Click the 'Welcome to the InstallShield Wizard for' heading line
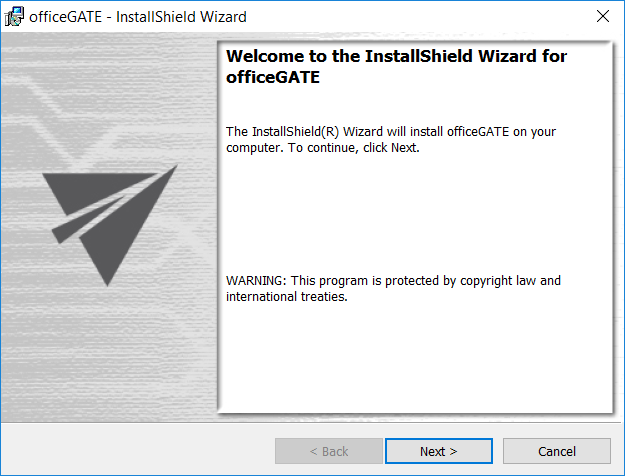625x476 pixels. click(397, 57)
